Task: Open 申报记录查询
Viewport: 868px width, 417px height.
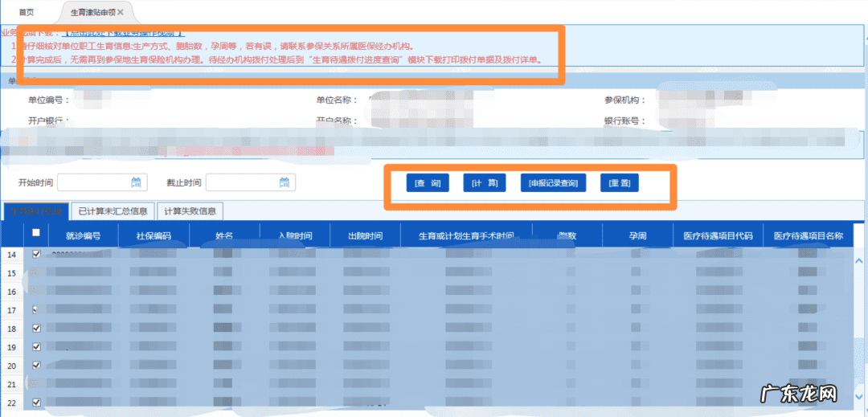Action: tap(553, 183)
